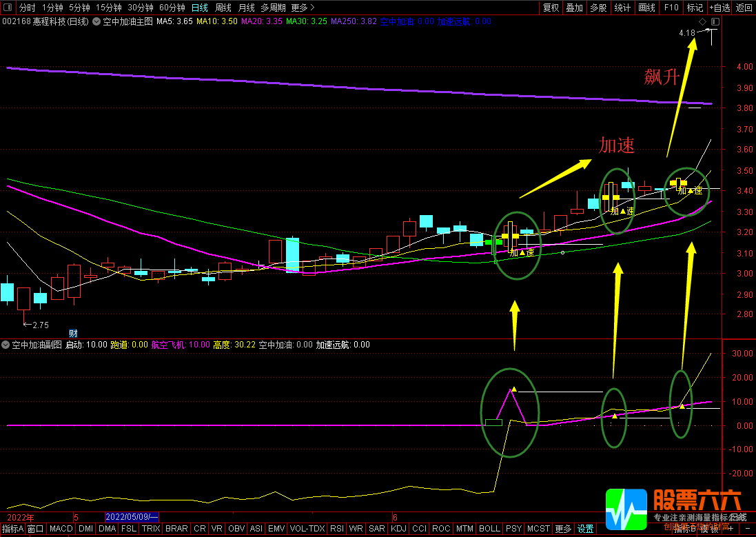Click the diamond icon near the 4.18 price
756x537 pixels.
(702, 21)
